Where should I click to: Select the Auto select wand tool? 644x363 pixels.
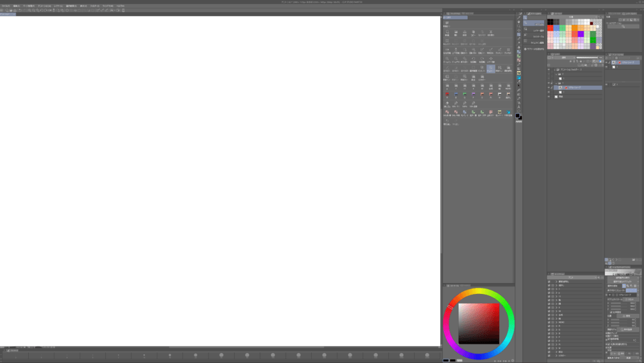coord(519,43)
